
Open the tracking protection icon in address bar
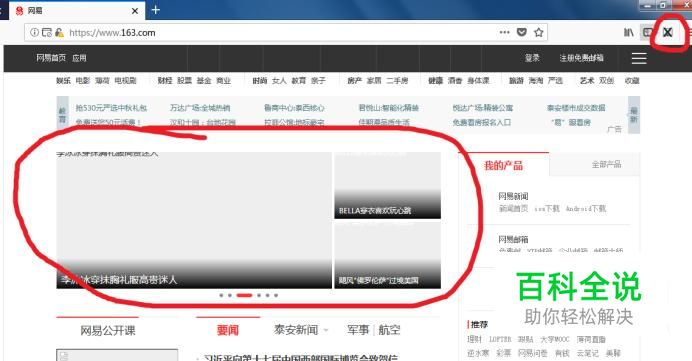47,32
